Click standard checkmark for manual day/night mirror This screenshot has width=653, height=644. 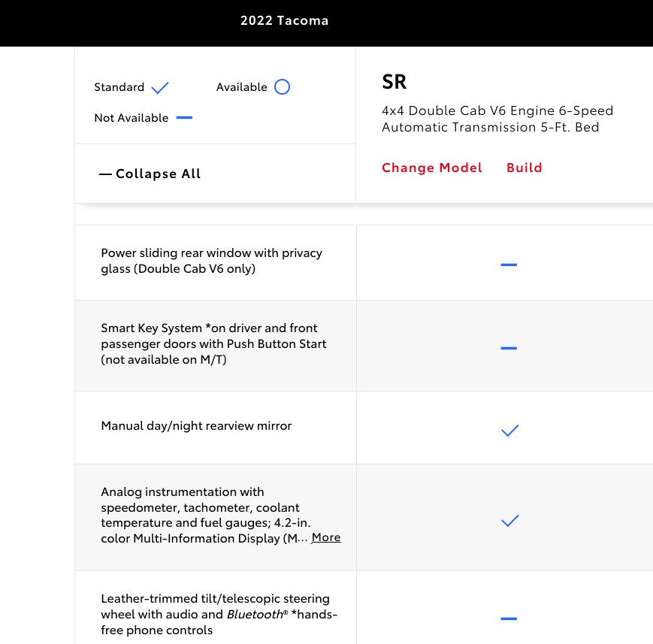pos(509,431)
